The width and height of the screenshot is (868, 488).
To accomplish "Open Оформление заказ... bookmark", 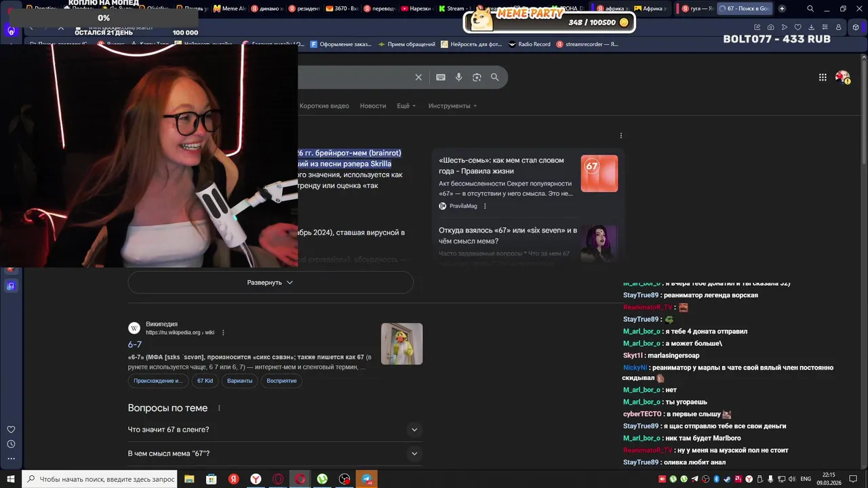I will point(341,44).
